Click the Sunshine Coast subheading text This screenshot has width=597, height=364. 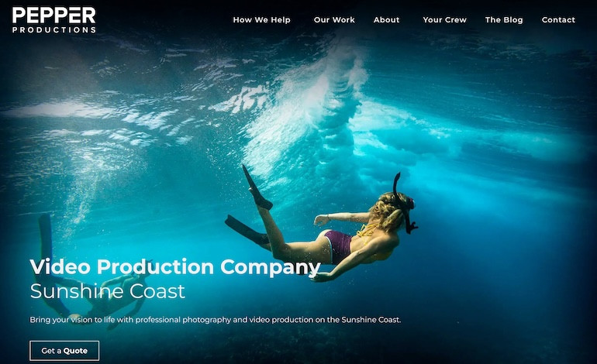tap(107, 291)
